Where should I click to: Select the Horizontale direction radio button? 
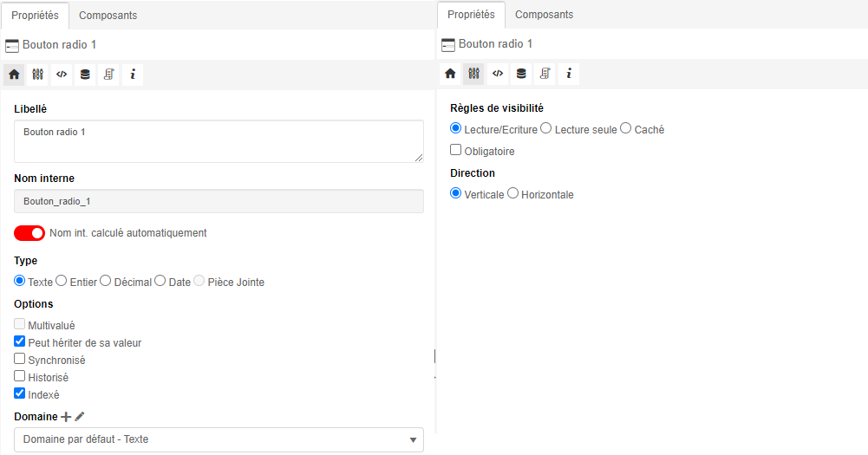(x=512, y=193)
